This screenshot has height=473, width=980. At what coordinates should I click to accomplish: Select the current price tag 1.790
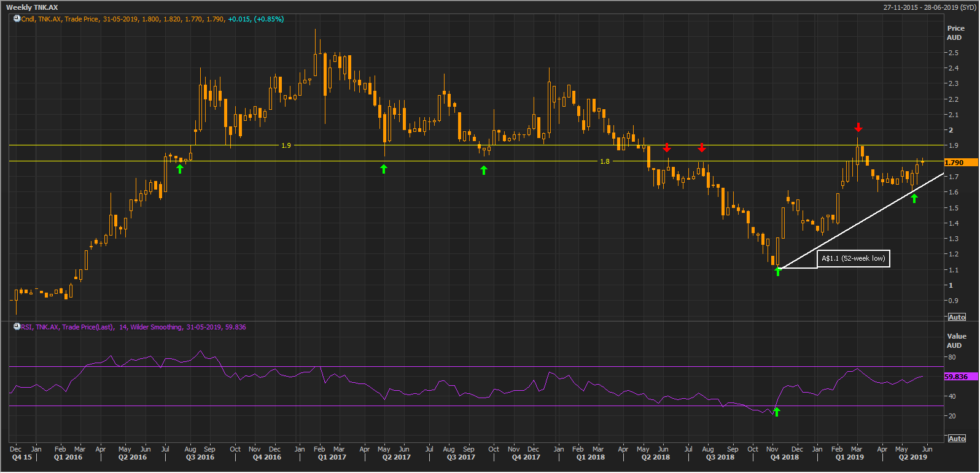962,163
